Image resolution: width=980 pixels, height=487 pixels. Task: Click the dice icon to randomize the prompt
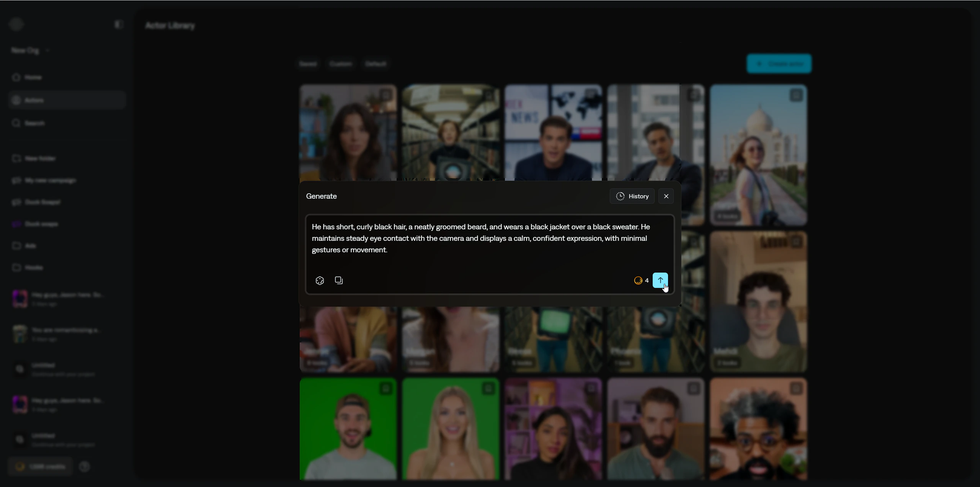320,281
